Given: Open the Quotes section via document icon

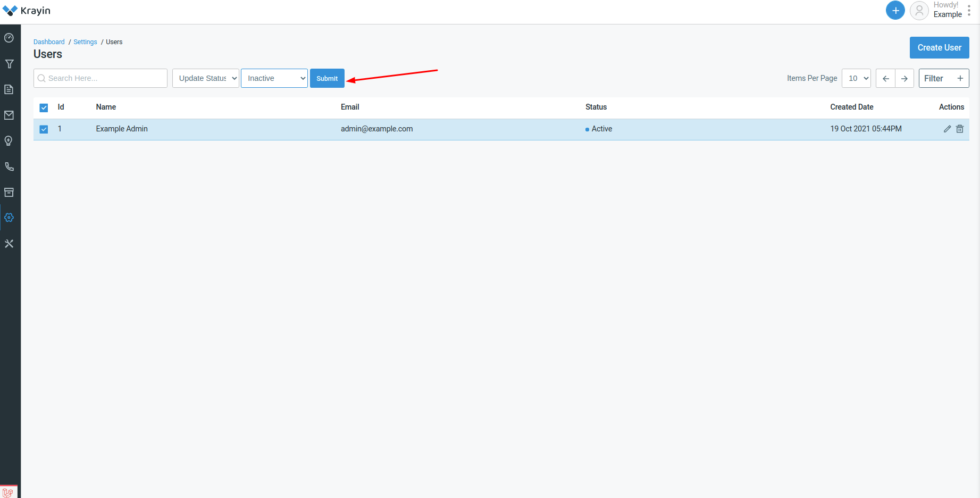Looking at the screenshot, I should coord(9,89).
